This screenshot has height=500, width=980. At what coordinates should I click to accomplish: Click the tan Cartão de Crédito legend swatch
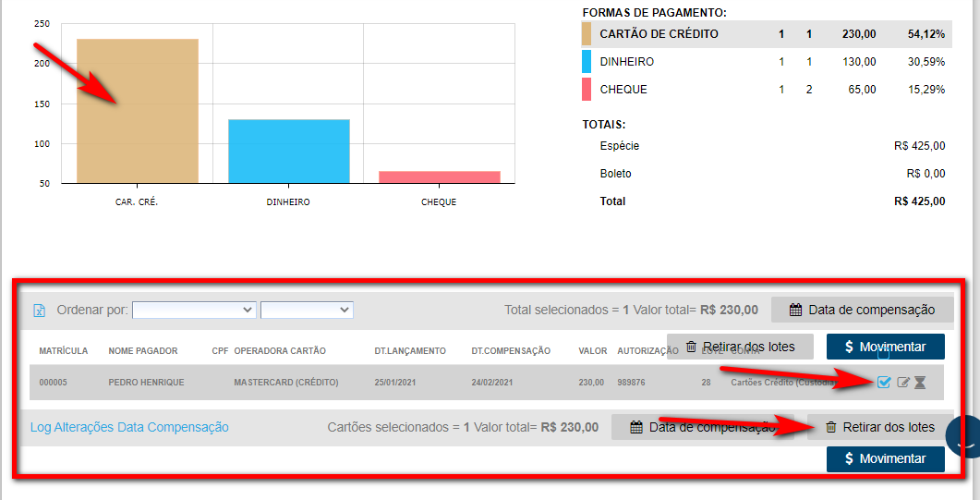[586, 34]
